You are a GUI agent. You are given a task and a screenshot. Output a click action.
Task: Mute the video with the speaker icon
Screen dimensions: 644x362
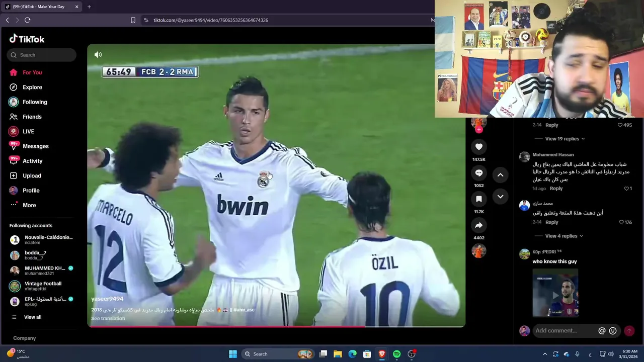[x=98, y=55]
